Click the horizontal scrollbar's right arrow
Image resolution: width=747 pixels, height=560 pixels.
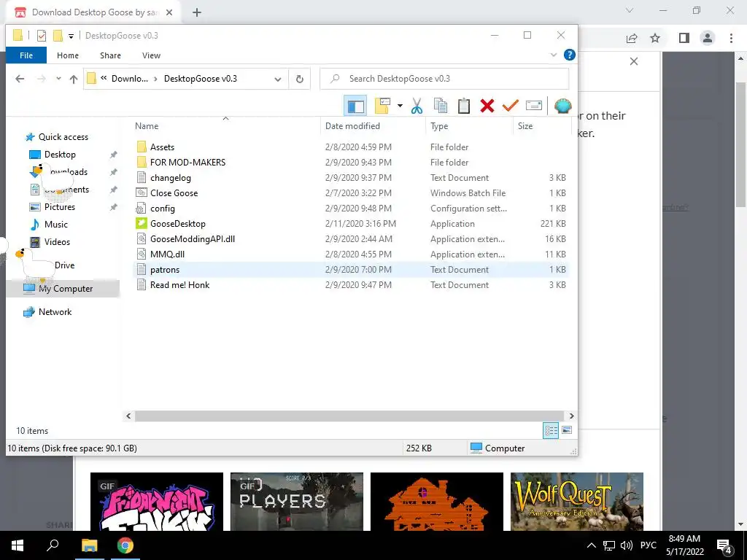(571, 416)
